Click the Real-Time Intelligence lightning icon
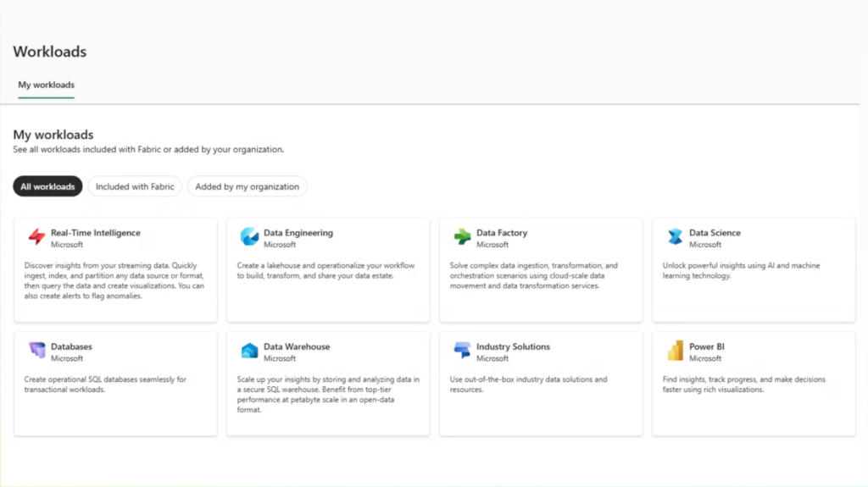The height and width of the screenshot is (487, 868). pos(37,237)
